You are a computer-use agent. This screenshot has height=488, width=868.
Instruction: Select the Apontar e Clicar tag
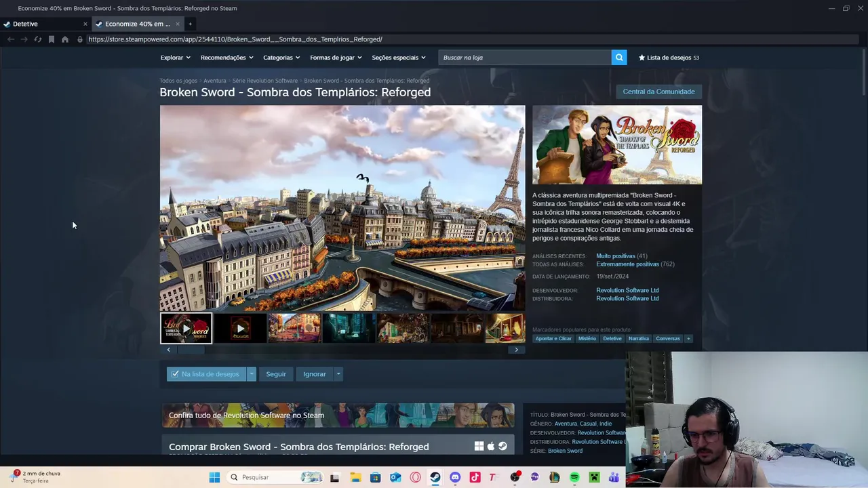[553, 338]
